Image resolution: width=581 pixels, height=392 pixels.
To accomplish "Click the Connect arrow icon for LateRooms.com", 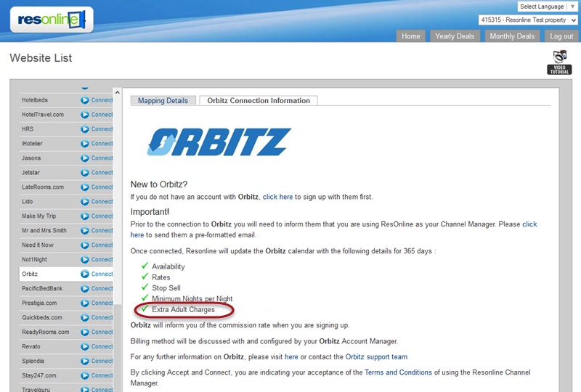I will click(x=85, y=187).
